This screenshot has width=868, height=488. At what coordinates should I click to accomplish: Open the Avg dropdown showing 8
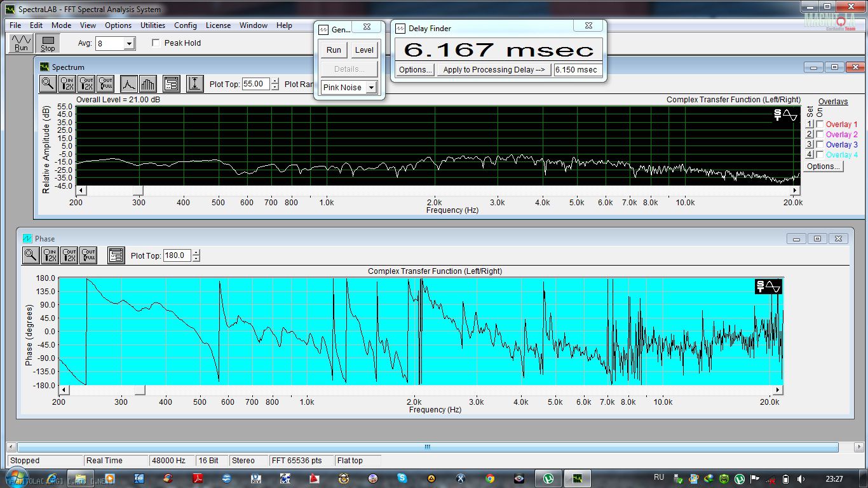pos(130,44)
